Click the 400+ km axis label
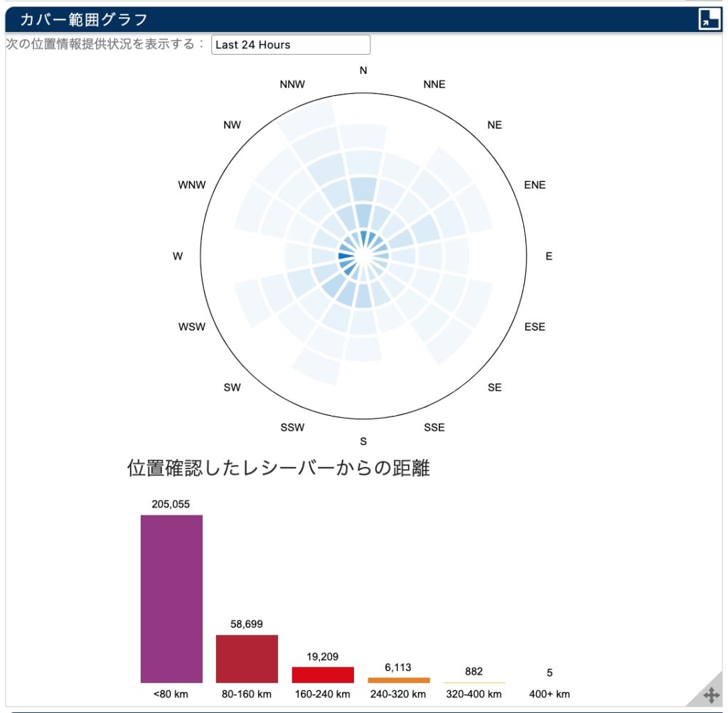 tap(550, 694)
